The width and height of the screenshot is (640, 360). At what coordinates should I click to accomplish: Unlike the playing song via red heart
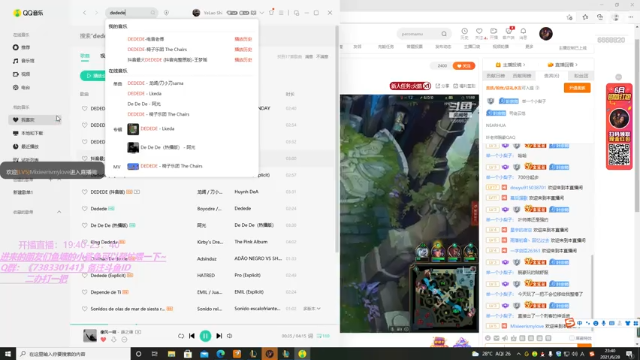tap(103, 340)
